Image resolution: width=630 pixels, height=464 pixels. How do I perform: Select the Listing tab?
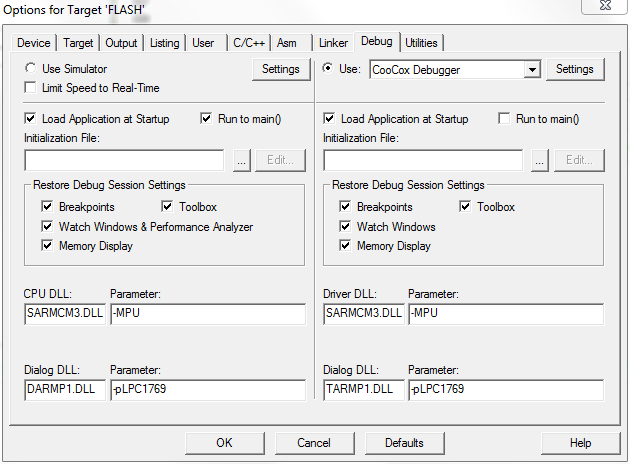(164, 43)
